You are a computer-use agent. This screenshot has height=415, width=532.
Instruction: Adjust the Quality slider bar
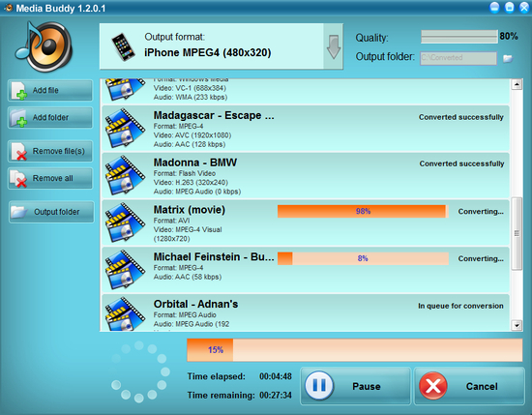pyautogui.click(x=459, y=37)
